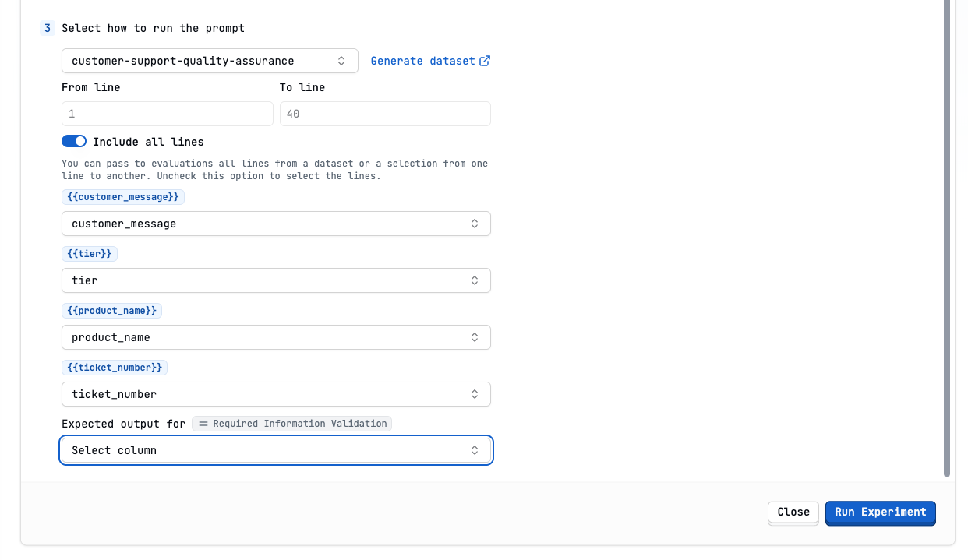Open the tier column selector
Image resolution: width=968 pixels, height=560 pixels.
[276, 280]
